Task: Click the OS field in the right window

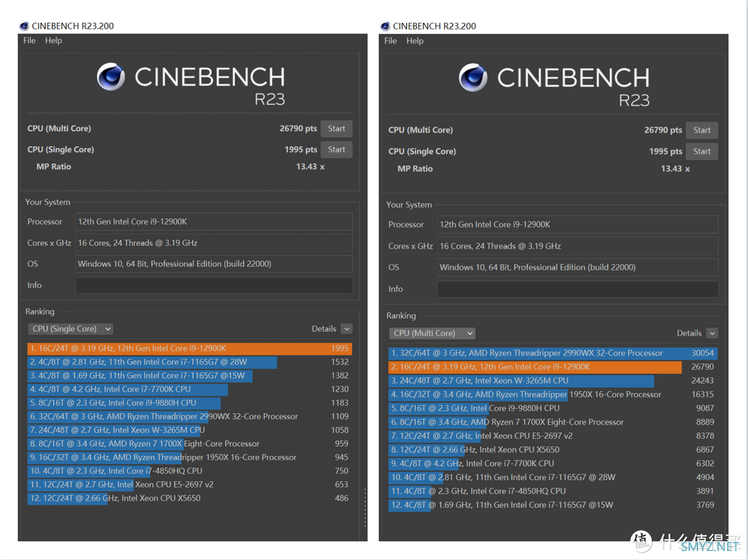Action: (x=577, y=267)
